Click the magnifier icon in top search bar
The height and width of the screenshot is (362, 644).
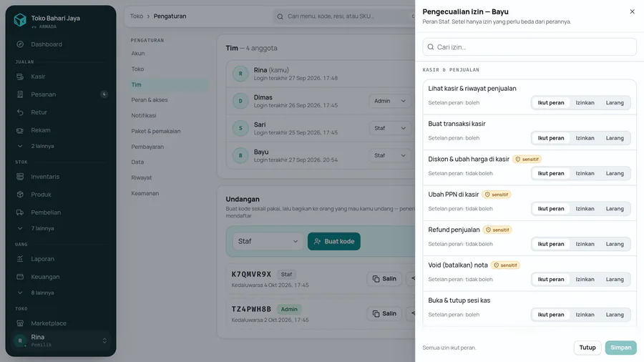[x=280, y=16]
